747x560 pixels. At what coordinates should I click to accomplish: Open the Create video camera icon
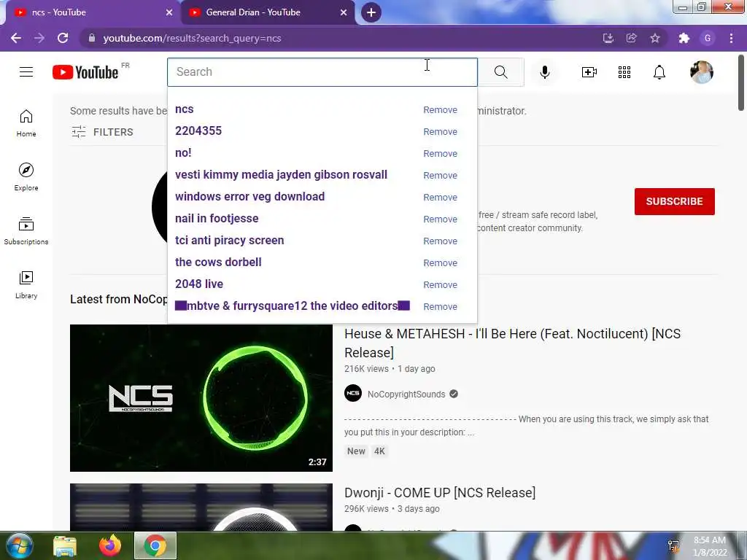click(589, 72)
